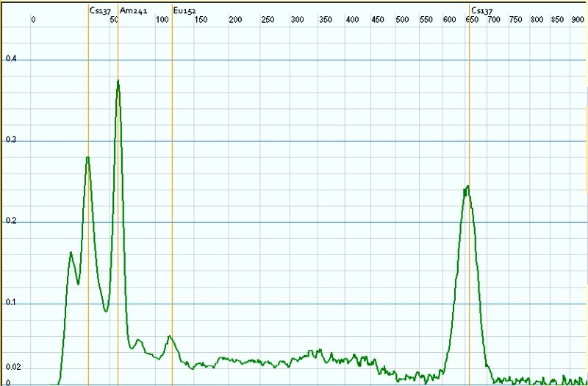The width and height of the screenshot is (588, 386).
Task: Click the 0.3 y-axis label
Action: pyautogui.click(x=10, y=140)
